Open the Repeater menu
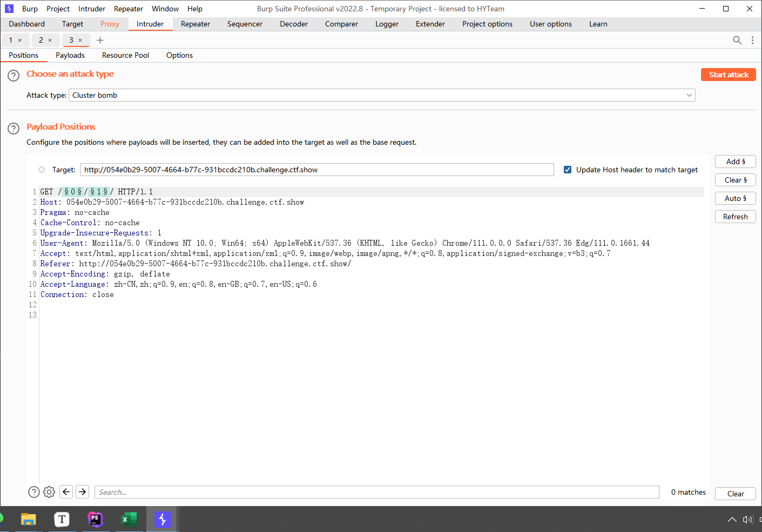The height and width of the screenshot is (532, 762). click(129, 9)
